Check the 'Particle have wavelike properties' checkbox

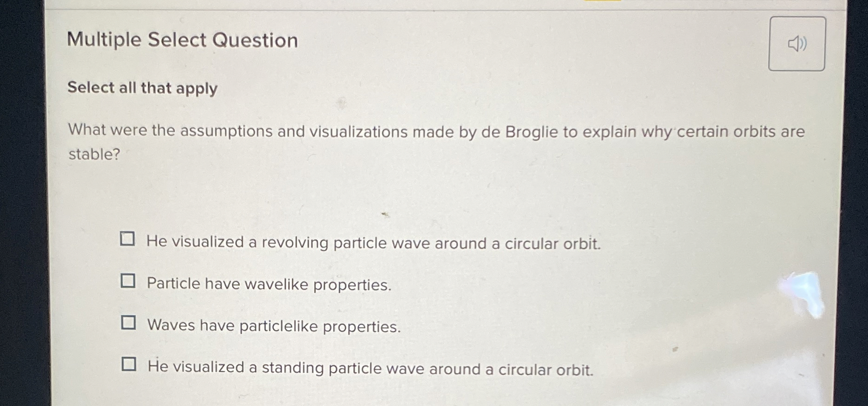point(129,280)
